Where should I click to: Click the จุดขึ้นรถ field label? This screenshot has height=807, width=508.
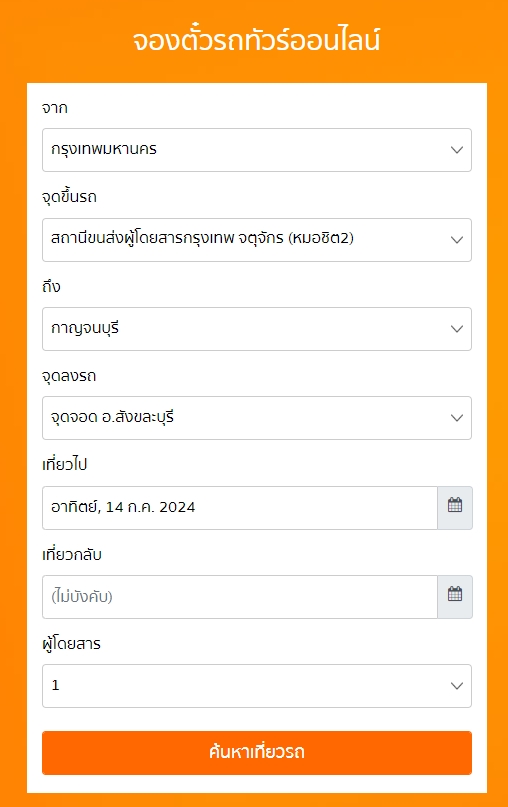point(69,197)
